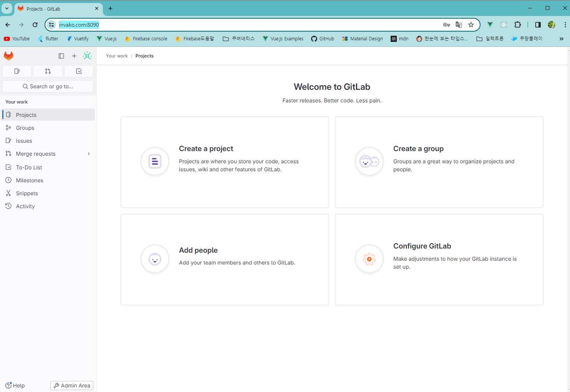
Task: Open the Add people card
Action: 225,260
